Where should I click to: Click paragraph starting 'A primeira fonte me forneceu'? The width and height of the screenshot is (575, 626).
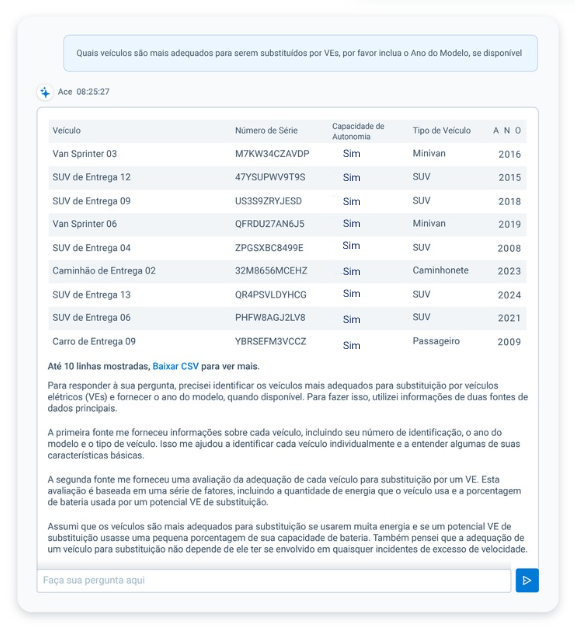tap(284, 444)
